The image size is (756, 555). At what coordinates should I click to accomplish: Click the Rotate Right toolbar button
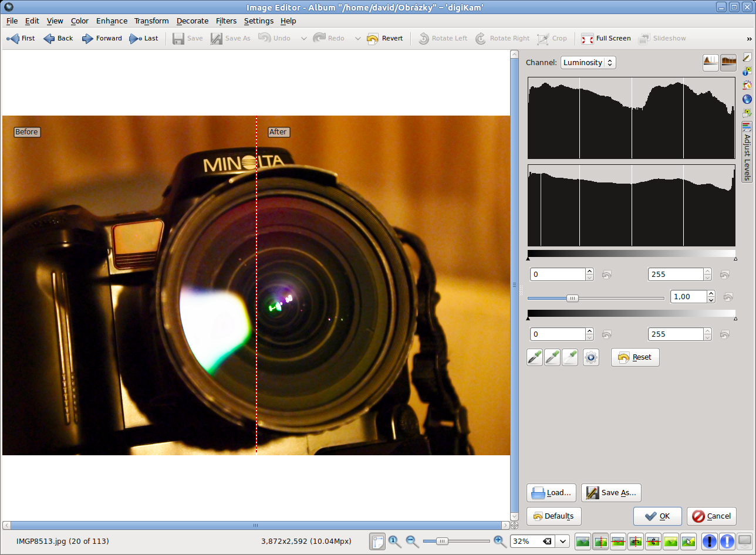coord(502,38)
